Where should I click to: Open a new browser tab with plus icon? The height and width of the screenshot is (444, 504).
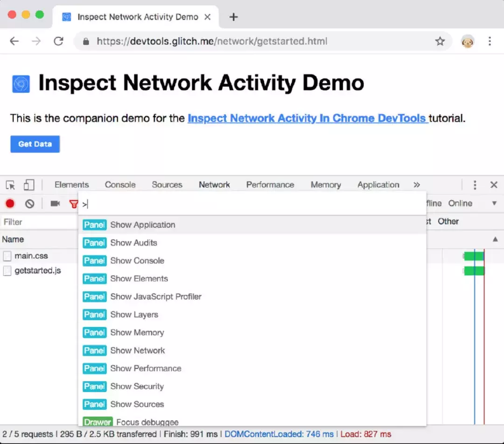[x=234, y=17]
